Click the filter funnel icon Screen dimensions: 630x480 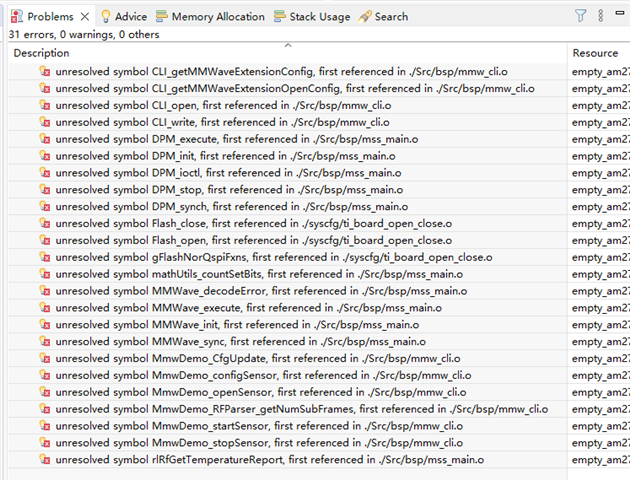(x=581, y=16)
